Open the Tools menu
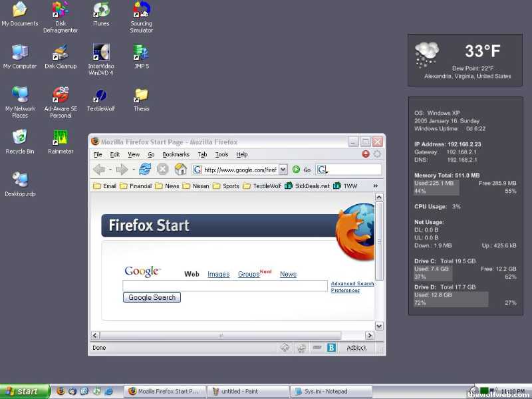Image resolution: width=532 pixels, height=399 pixels. coord(221,154)
